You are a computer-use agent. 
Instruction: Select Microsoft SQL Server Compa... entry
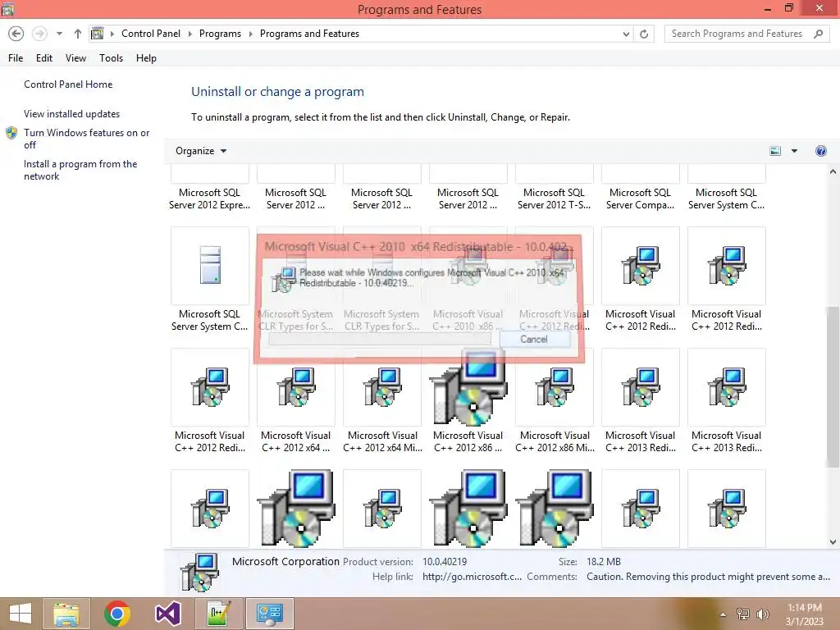pyautogui.click(x=640, y=199)
